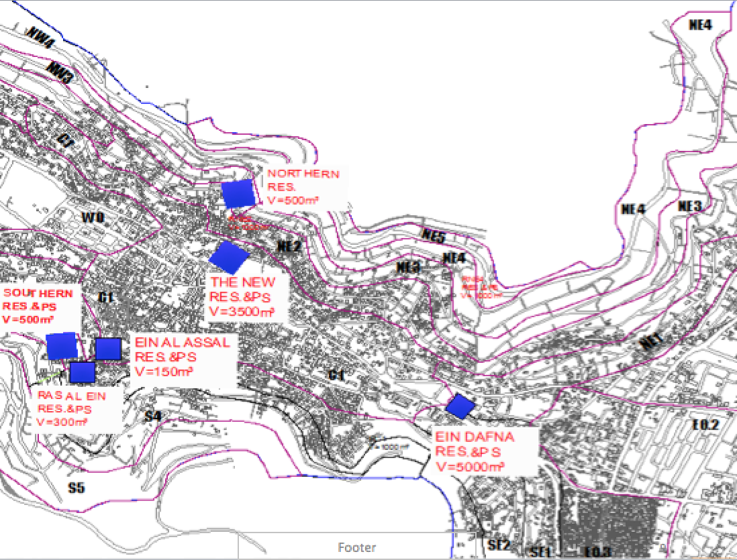Screen dimensions: 737x560
Task: Click the Footer area at the bottom
Action: point(357,547)
